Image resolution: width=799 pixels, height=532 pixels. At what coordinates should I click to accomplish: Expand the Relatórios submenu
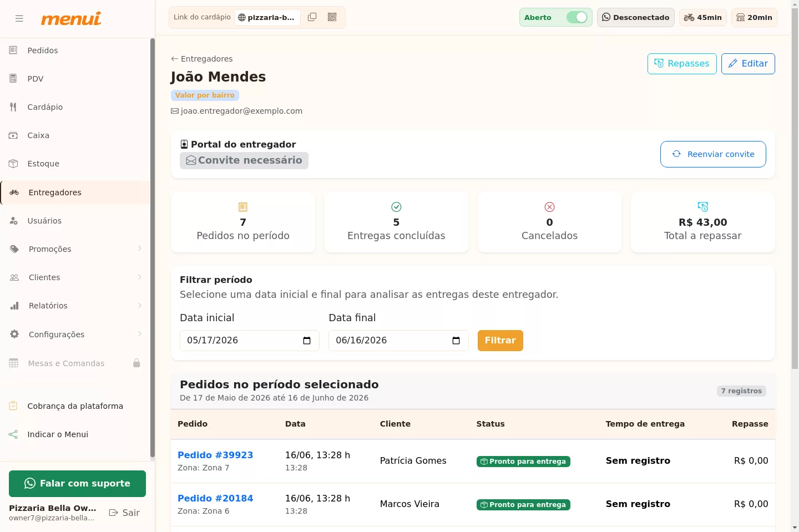[x=139, y=305]
